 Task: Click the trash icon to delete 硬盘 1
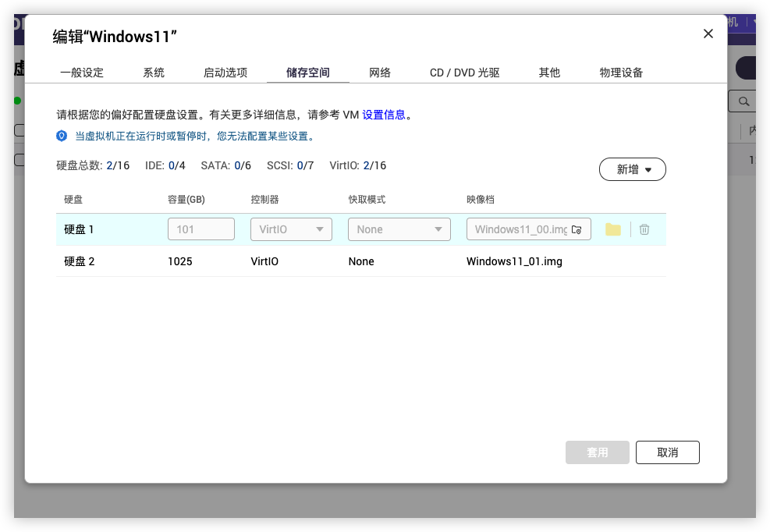click(644, 229)
